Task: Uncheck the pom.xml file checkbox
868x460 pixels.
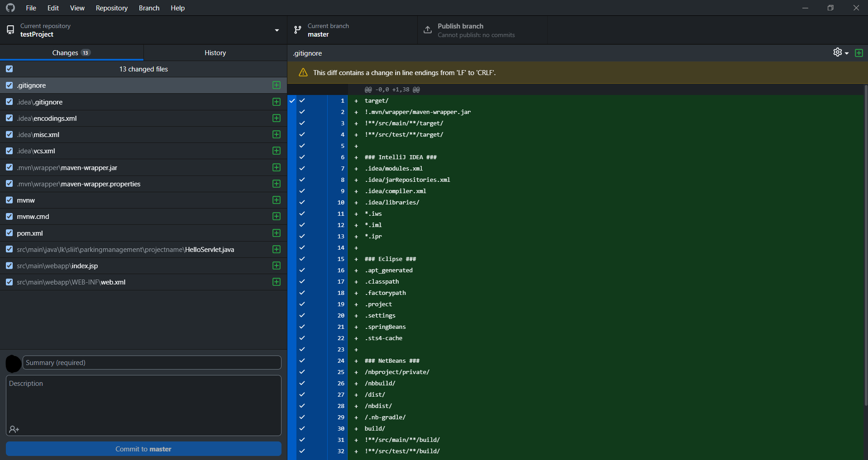Action: (10, 233)
